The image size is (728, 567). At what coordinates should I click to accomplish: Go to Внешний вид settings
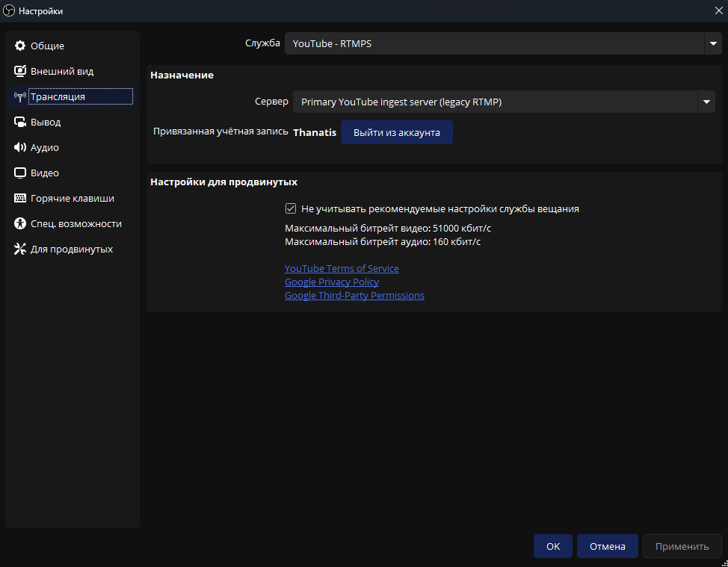[x=71, y=71]
